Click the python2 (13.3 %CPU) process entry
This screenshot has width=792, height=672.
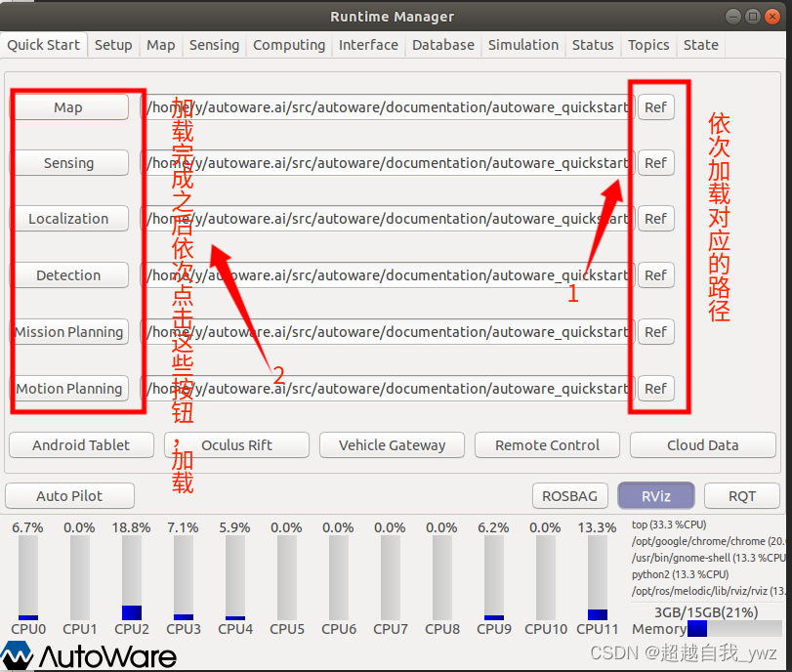point(680,574)
